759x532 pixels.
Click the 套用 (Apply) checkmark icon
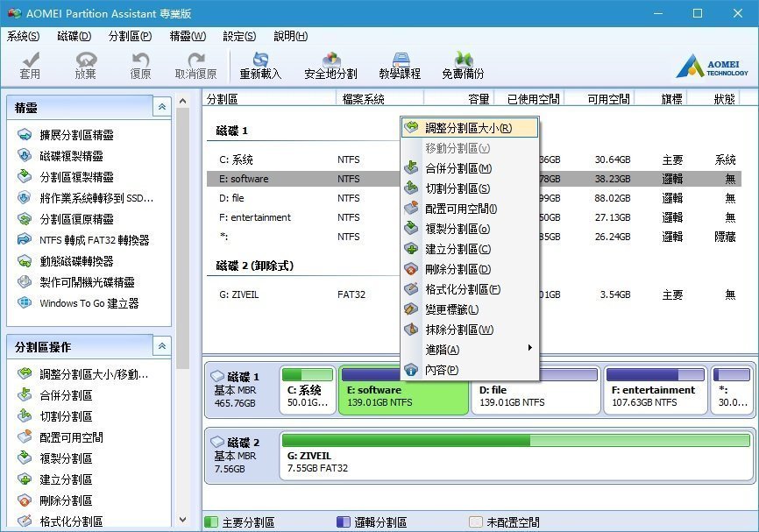(x=31, y=60)
